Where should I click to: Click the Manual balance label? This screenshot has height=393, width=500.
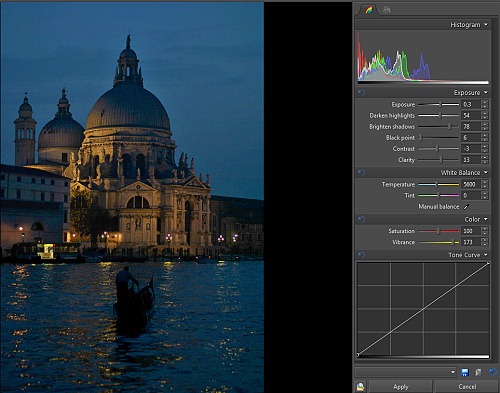pos(439,207)
